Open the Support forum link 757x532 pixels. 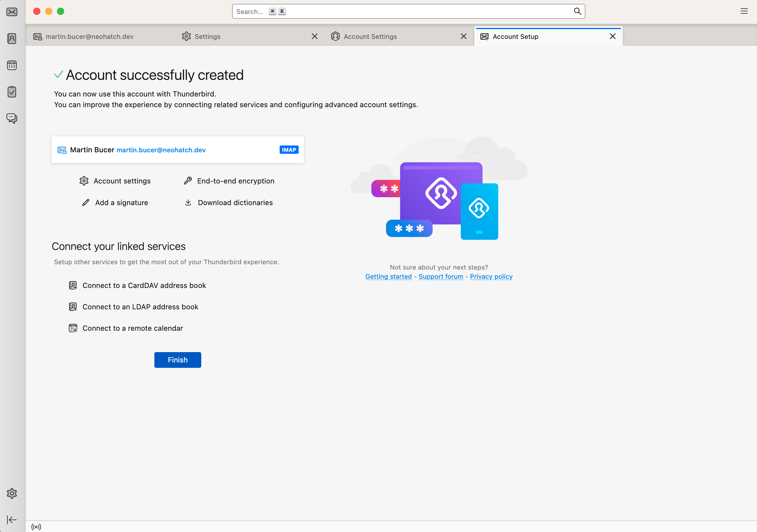(x=441, y=277)
